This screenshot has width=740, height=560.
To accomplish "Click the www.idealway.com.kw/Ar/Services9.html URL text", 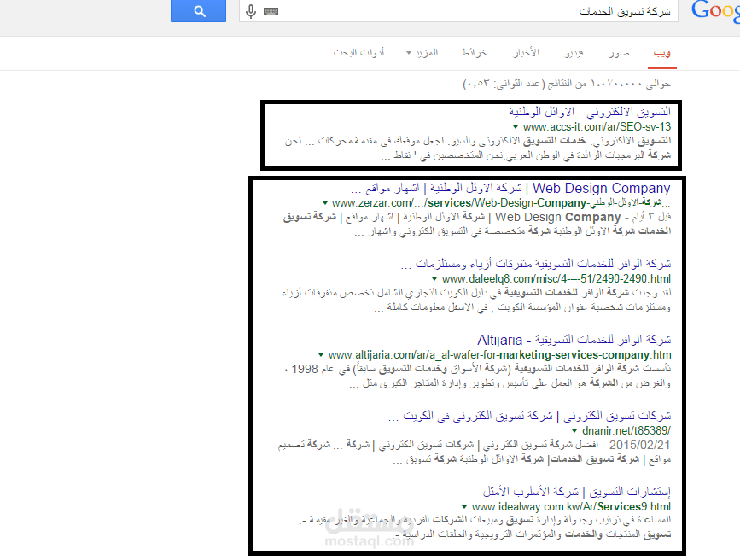I will (x=571, y=507).
